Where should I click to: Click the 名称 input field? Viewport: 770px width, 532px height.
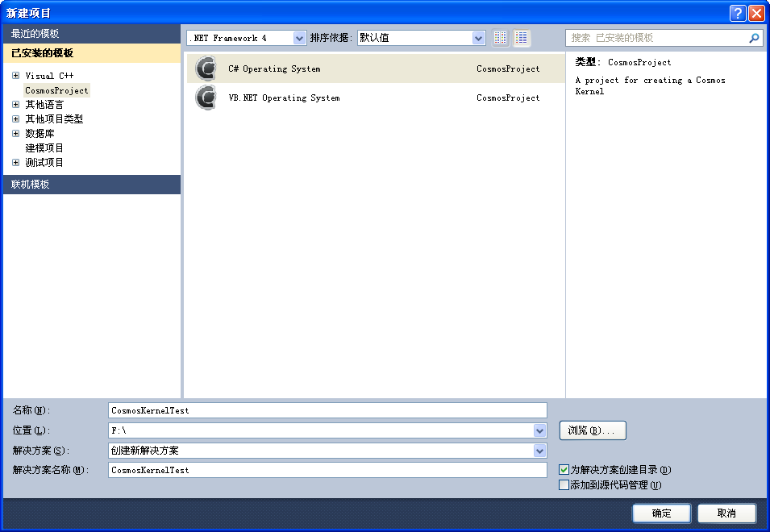point(327,410)
